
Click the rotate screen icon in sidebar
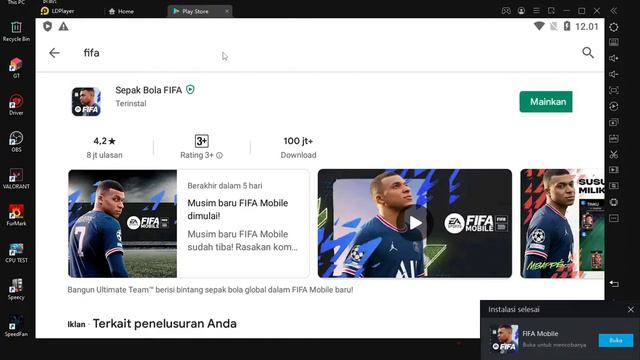(613, 202)
